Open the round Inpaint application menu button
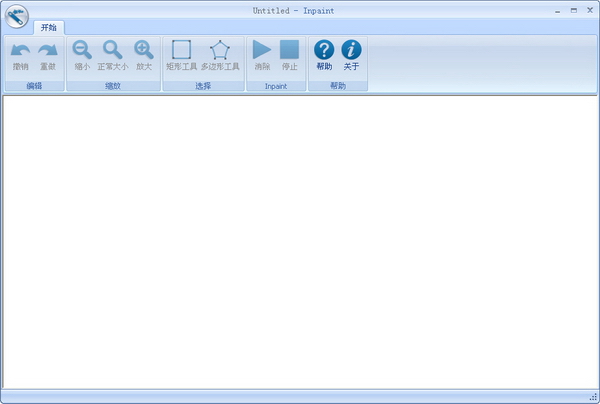Image resolution: width=600 pixels, height=404 pixels. tap(16, 19)
